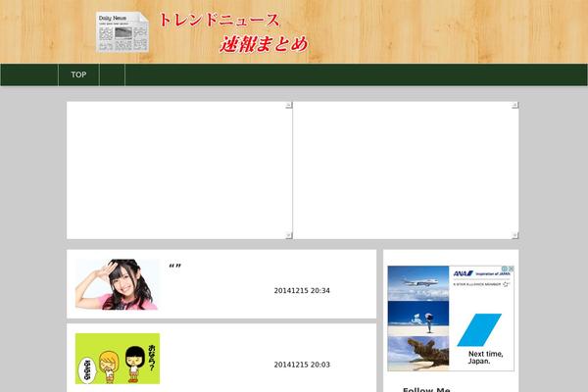The image size is (588, 392).
Task: Click the airplane photo in ANA ad
Action: (x=418, y=283)
